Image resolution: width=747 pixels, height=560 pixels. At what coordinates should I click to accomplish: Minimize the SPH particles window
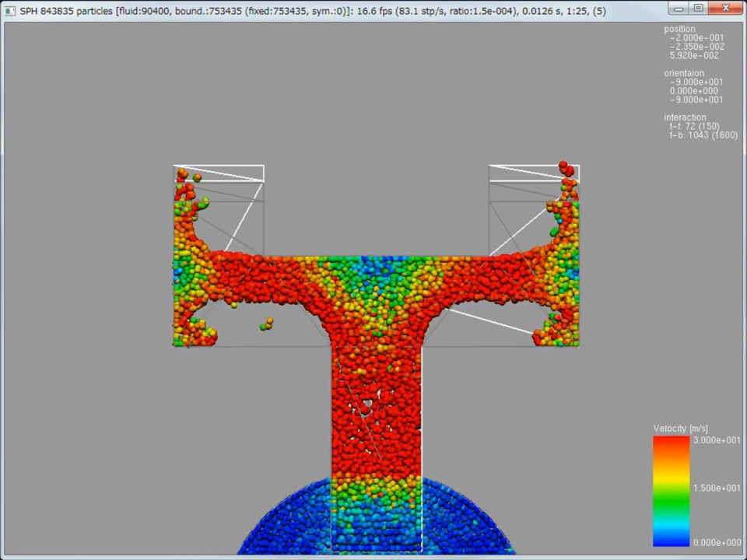[x=679, y=8]
